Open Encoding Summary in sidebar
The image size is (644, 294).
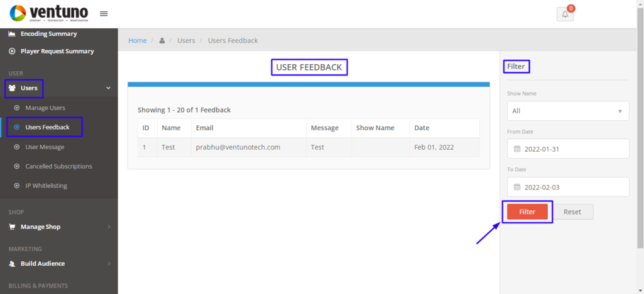pyautogui.click(x=49, y=34)
